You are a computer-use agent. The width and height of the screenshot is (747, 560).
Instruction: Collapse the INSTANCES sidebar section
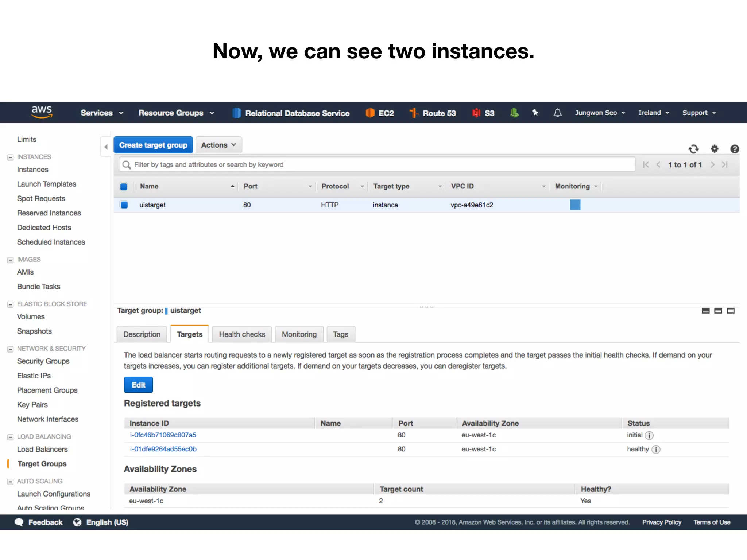click(x=10, y=157)
